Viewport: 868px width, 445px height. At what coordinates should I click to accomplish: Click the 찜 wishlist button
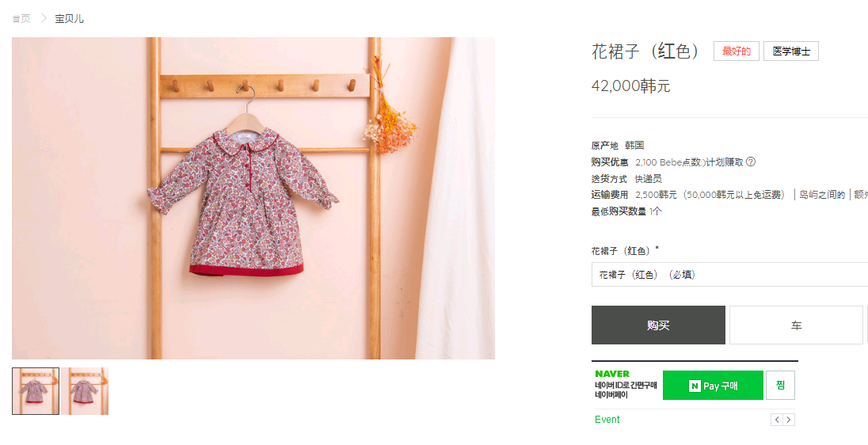coord(780,386)
